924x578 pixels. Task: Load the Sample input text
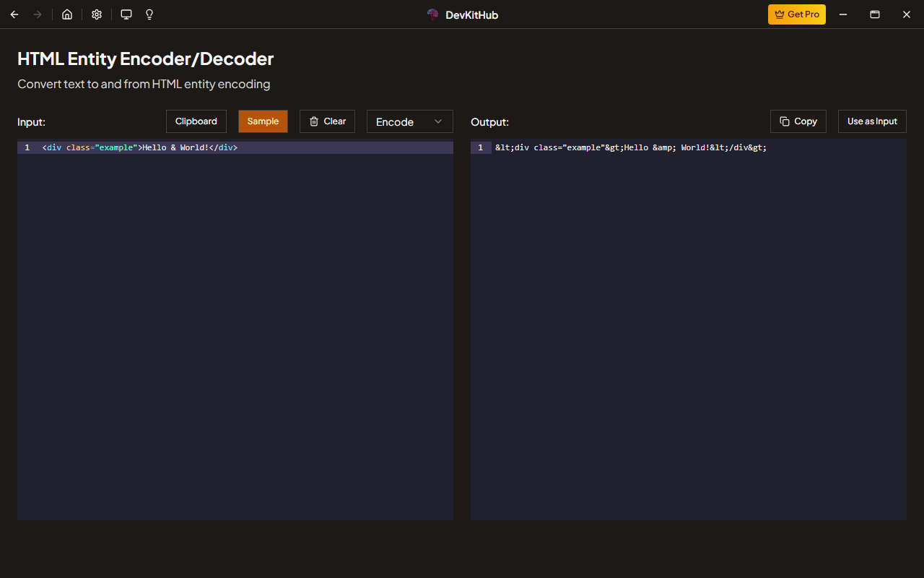tap(263, 121)
